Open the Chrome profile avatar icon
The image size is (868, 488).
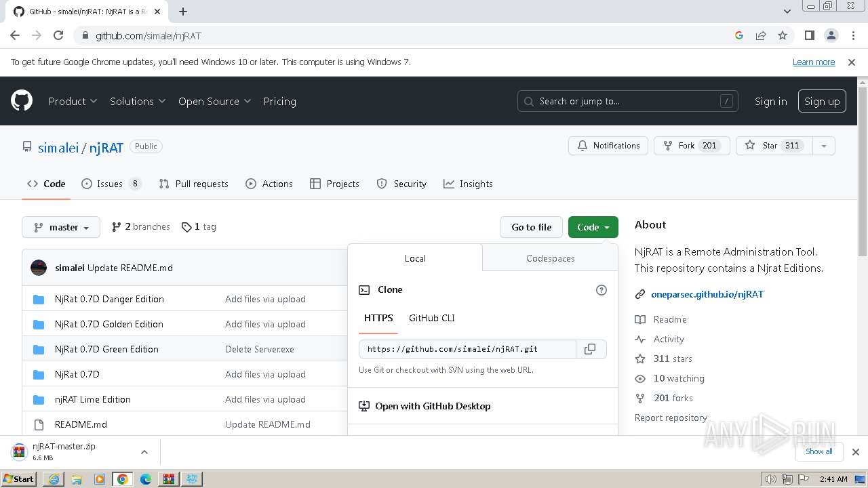831,35
